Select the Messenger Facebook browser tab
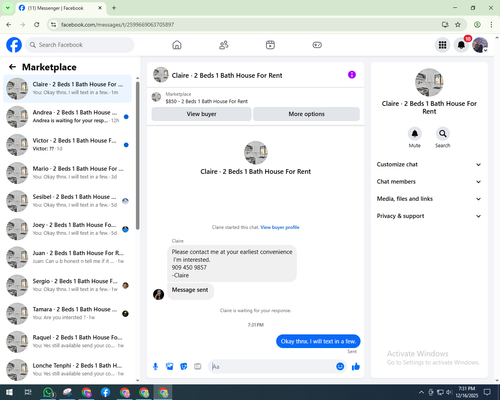Image resolution: width=500 pixels, height=400 pixels. tap(61, 8)
